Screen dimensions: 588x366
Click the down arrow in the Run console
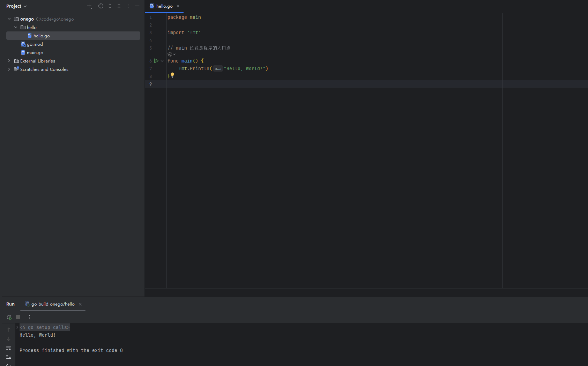pos(9,338)
